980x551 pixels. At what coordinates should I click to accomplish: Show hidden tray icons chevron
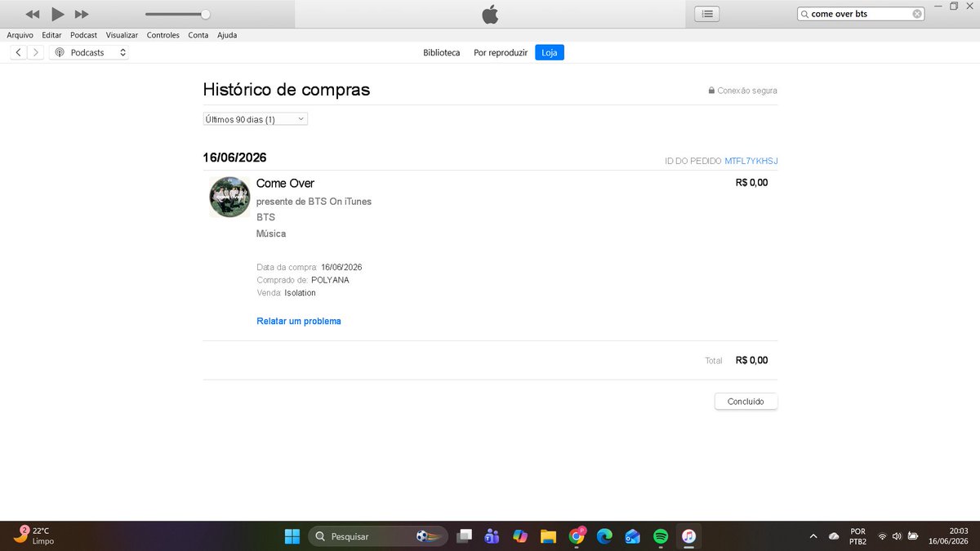click(x=813, y=536)
